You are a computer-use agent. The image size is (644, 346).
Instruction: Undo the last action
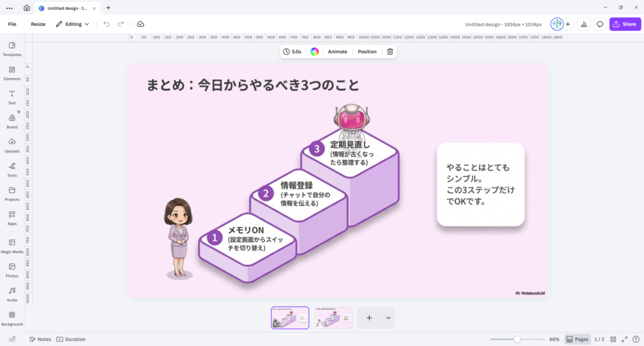106,24
